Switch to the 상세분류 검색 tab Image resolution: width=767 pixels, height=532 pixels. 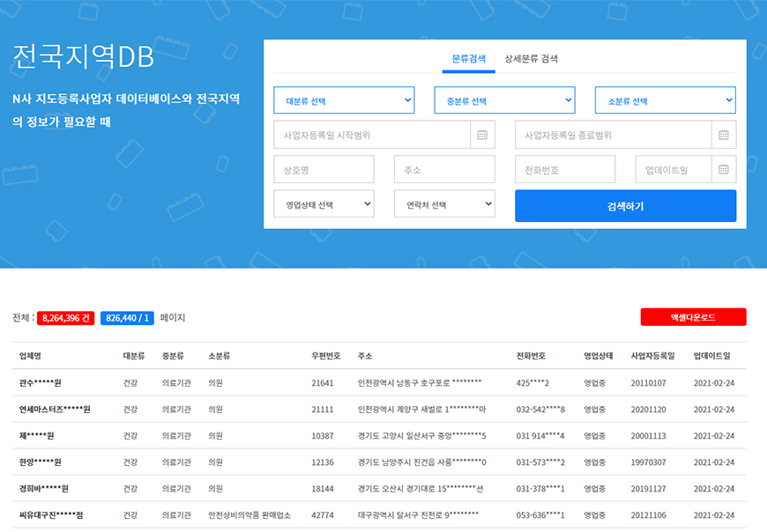tap(531, 59)
